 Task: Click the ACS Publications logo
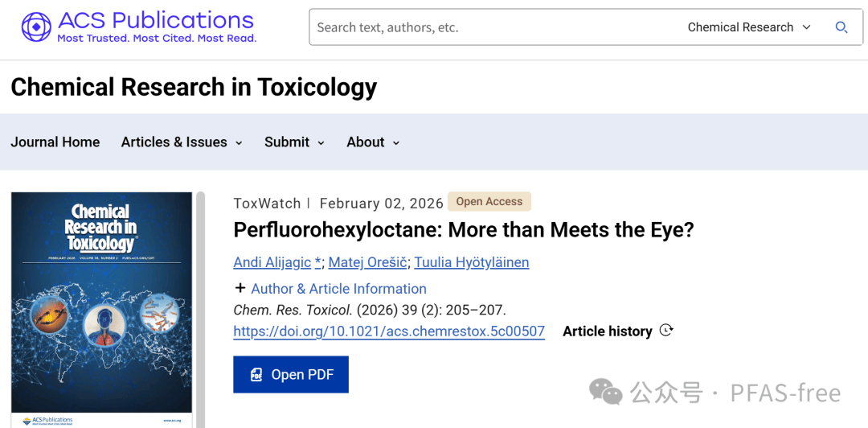pos(138,26)
